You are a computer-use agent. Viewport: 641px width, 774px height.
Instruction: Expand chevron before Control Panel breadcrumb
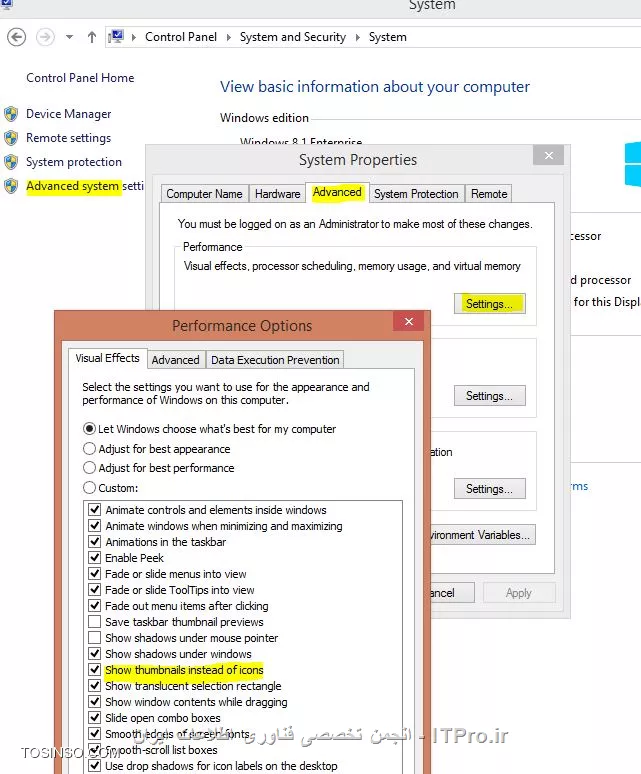[x=134, y=37]
